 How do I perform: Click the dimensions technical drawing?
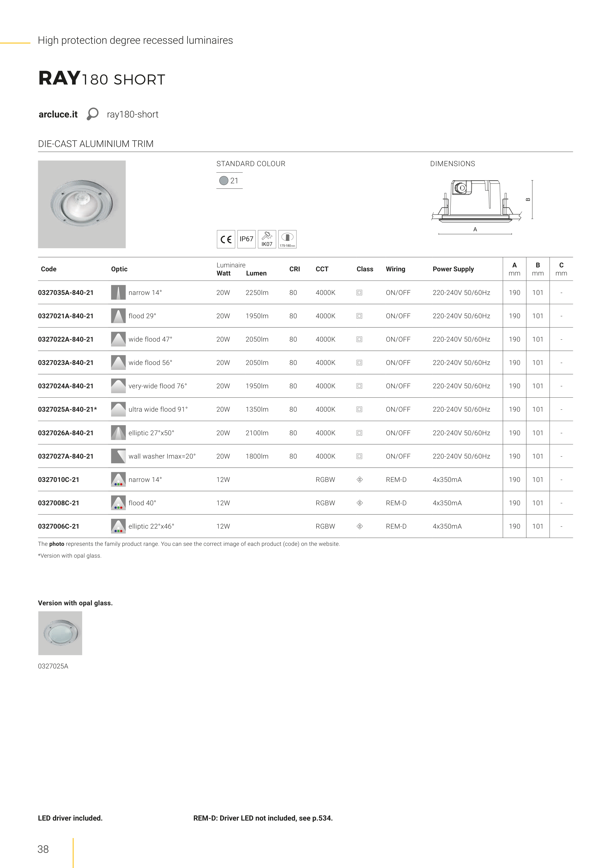click(477, 202)
